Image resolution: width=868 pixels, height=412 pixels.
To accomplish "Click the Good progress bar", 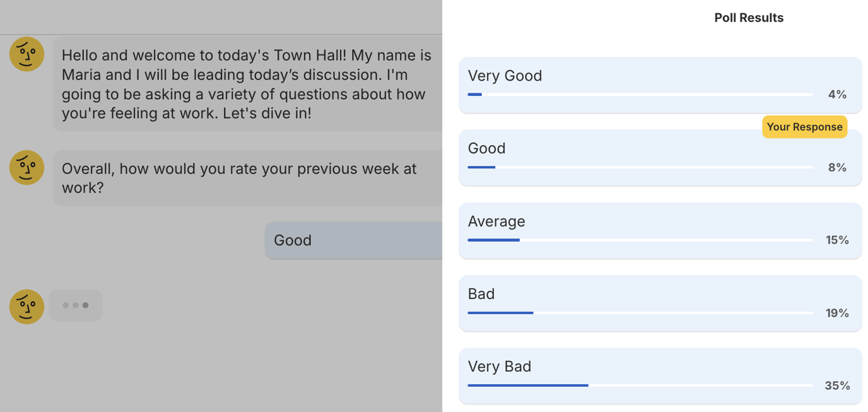I will (x=640, y=167).
